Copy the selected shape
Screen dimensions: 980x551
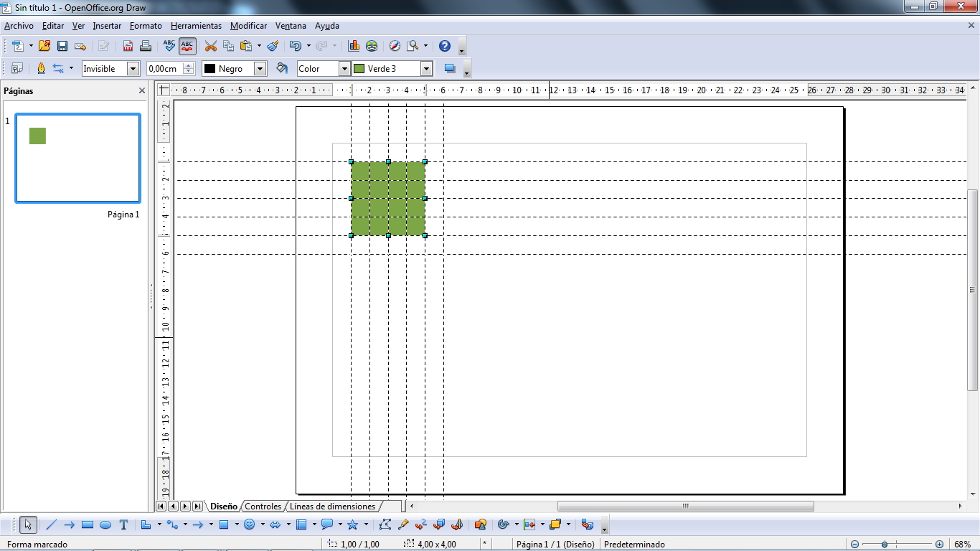228,46
